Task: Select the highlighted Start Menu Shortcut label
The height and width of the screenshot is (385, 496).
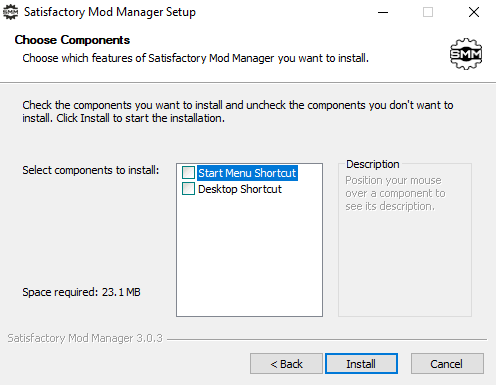Action: (247, 173)
